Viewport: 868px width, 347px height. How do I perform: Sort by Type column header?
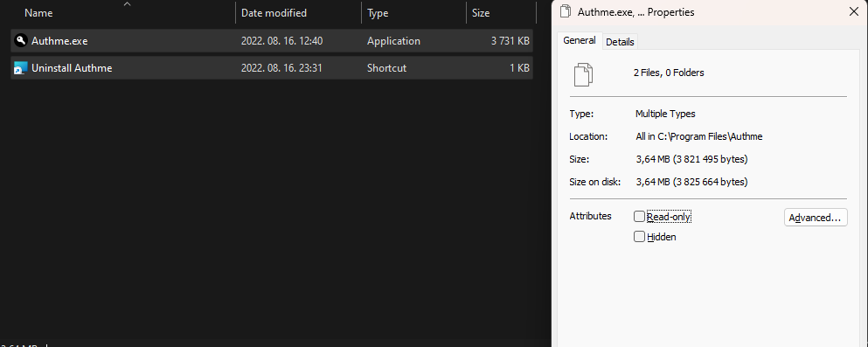point(378,13)
